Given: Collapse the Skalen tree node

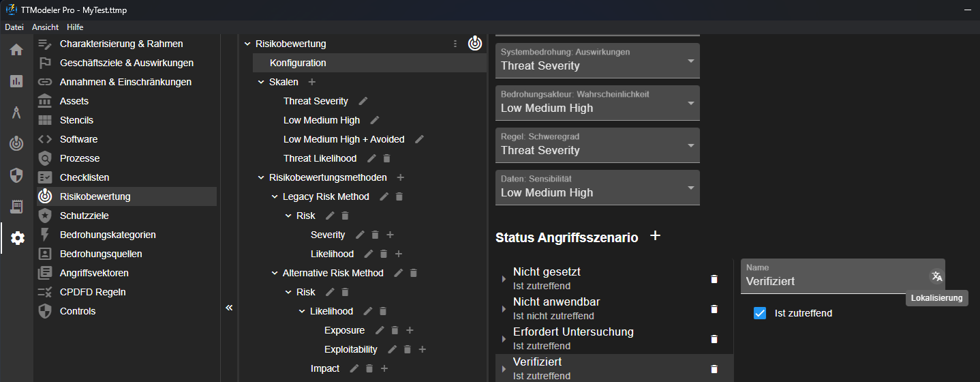Looking at the screenshot, I should [x=260, y=82].
